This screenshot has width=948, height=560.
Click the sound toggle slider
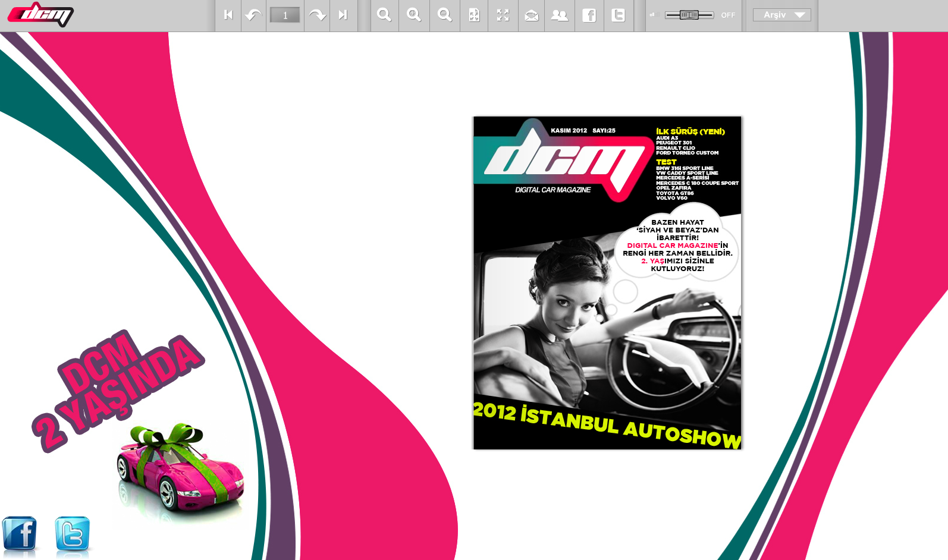[689, 15]
